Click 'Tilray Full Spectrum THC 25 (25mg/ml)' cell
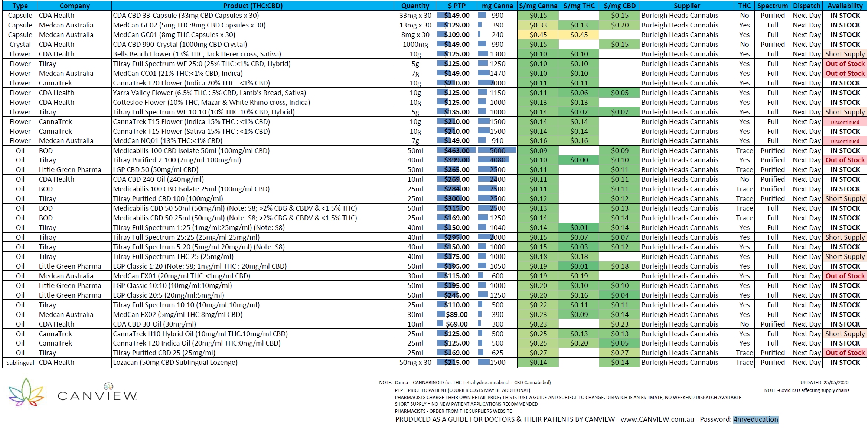 tap(253, 257)
